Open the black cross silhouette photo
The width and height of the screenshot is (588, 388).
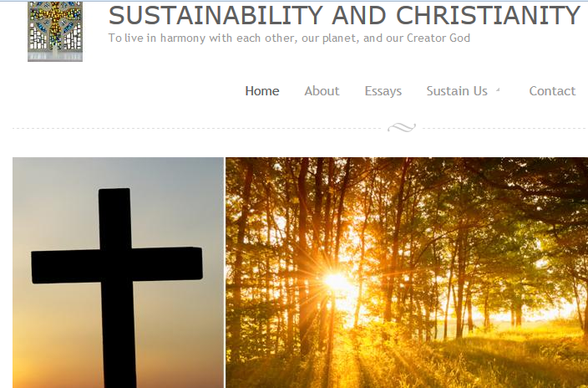[118, 273]
